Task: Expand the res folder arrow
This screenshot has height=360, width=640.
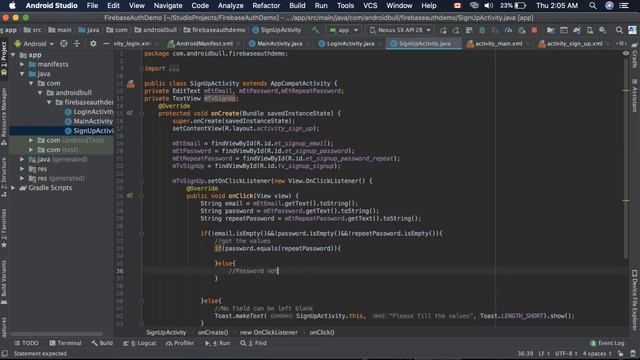Action: click(22, 169)
